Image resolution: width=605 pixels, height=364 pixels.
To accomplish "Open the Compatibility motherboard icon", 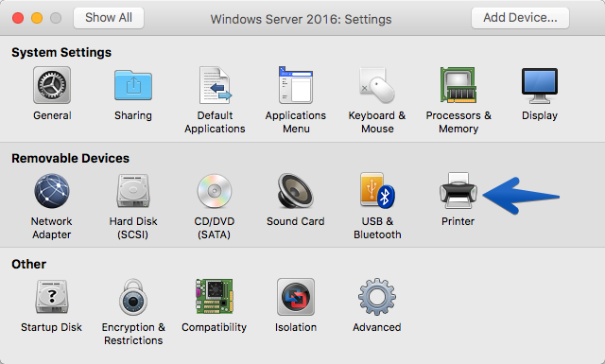I will click(x=215, y=297).
